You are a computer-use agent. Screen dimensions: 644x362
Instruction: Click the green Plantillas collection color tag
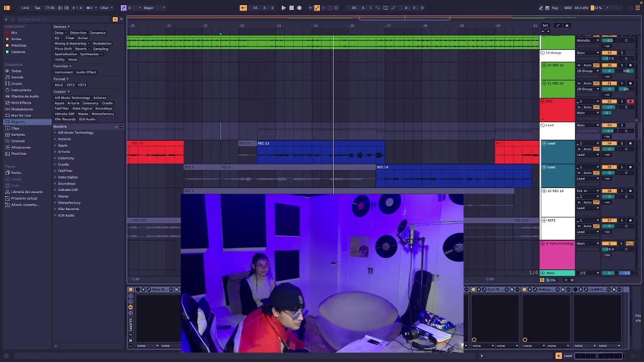pos(7,45)
